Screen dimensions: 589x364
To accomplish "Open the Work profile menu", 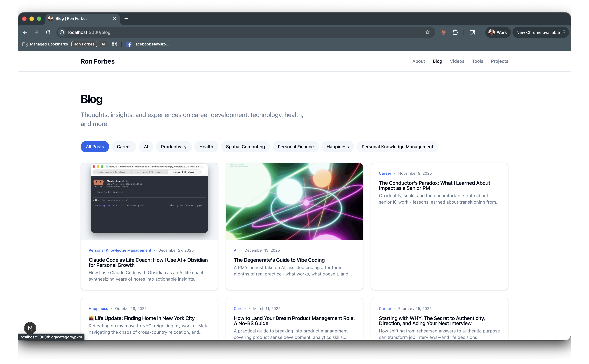I will tap(498, 32).
